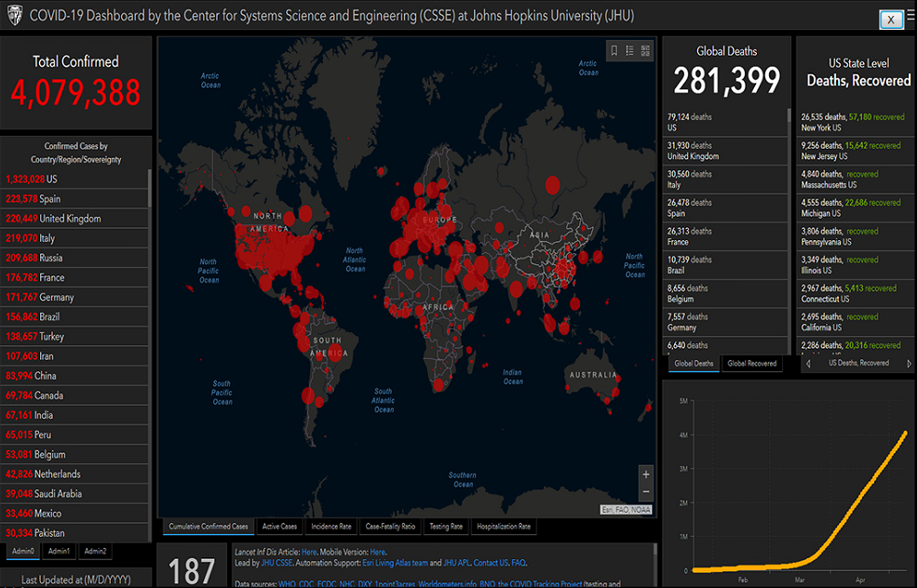The image size is (917, 588).
Task: Click the New Jersey US deaths row
Action: (856, 151)
